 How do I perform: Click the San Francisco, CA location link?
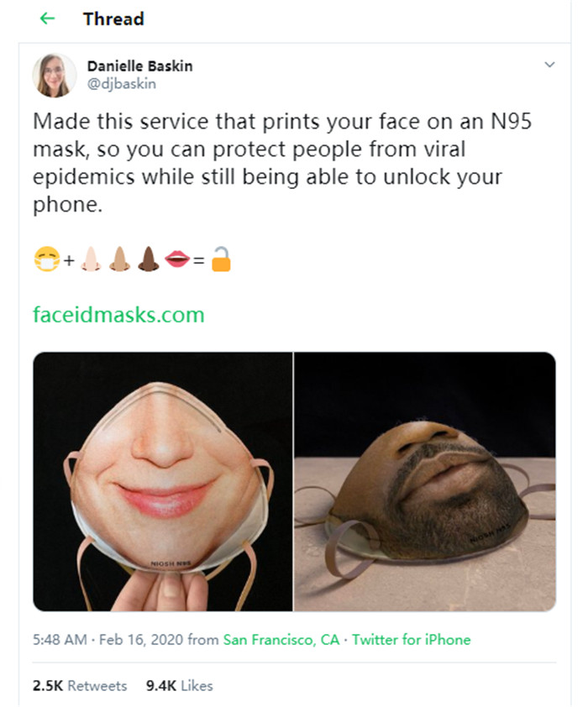281,640
